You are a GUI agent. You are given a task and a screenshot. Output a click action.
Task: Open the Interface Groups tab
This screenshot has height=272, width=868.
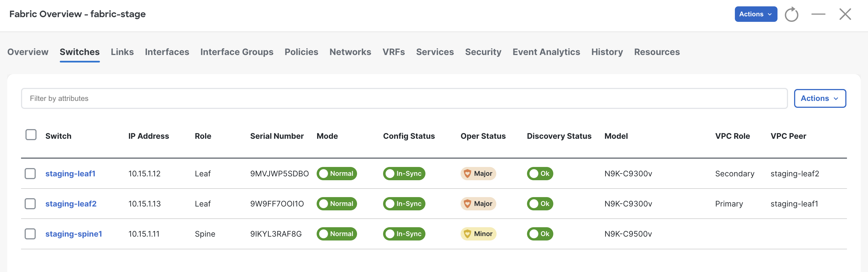click(237, 52)
